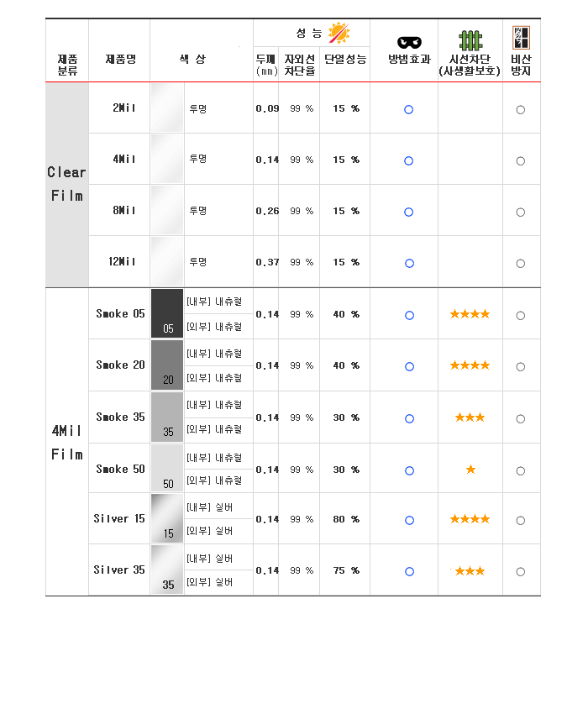Click the sun heat-performance icon in header
Screen dimensions: 588x714
(x=339, y=34)
